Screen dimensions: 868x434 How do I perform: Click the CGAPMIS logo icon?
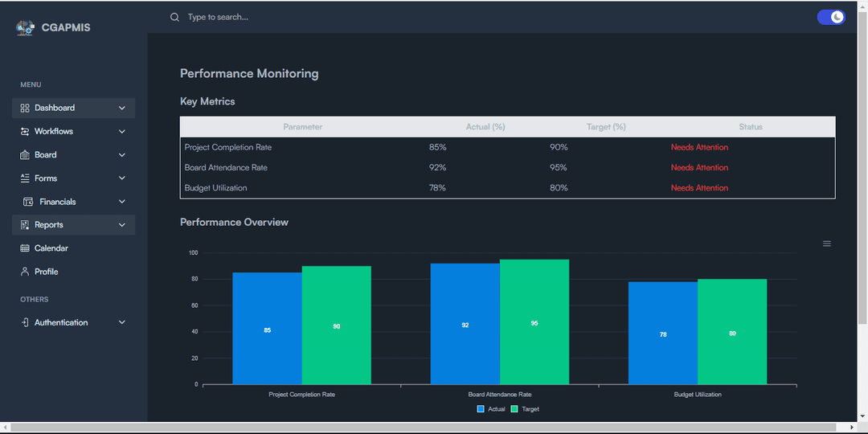[25, 28]
